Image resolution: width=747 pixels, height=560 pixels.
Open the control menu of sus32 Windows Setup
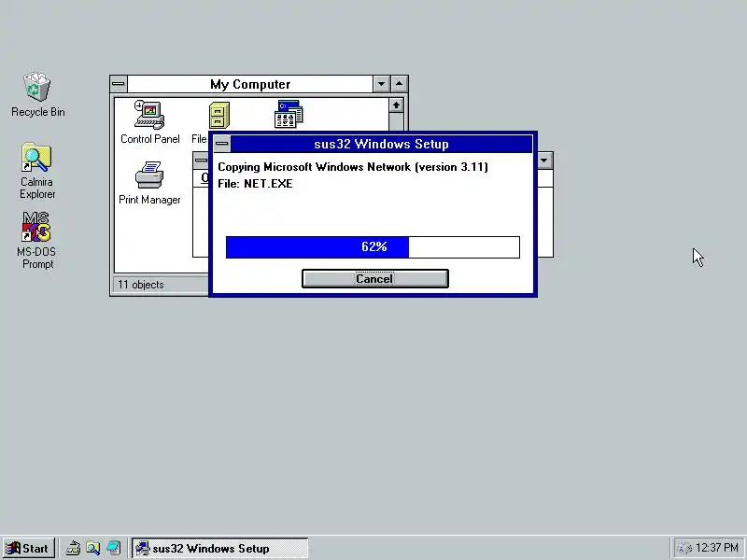pyautogui.click(x=222, y=144)
